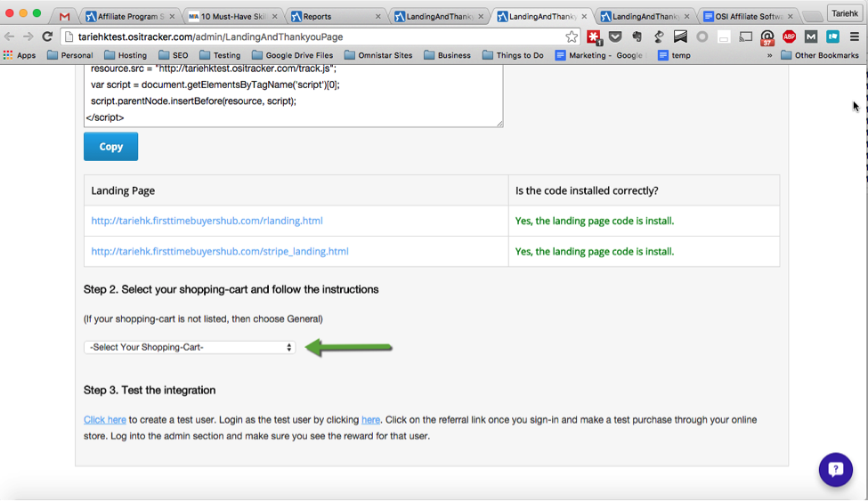
Task: Open the Things to Do bookmarks folder
Action: 513,55
